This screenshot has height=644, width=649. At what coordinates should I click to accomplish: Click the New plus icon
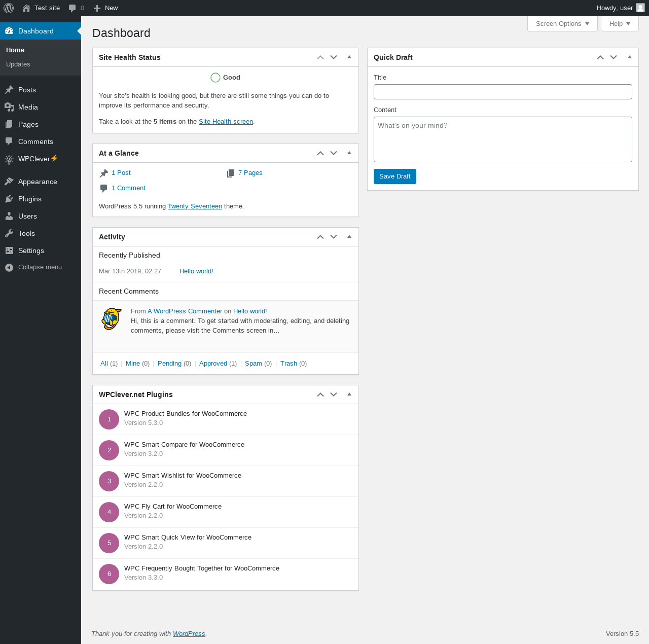[x=97, y=8]
